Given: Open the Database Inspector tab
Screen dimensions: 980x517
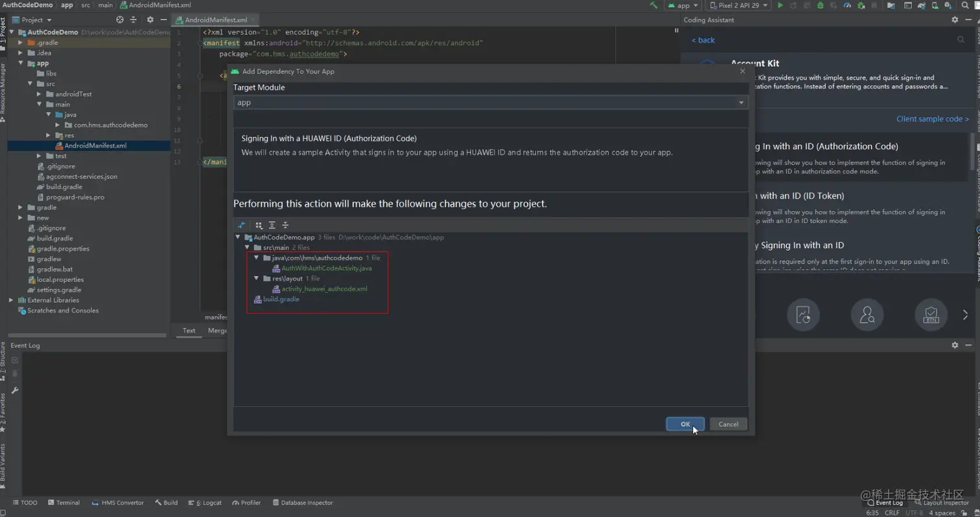Looking at the screenshot, I should pyautogui.click(x=303, y=503).
